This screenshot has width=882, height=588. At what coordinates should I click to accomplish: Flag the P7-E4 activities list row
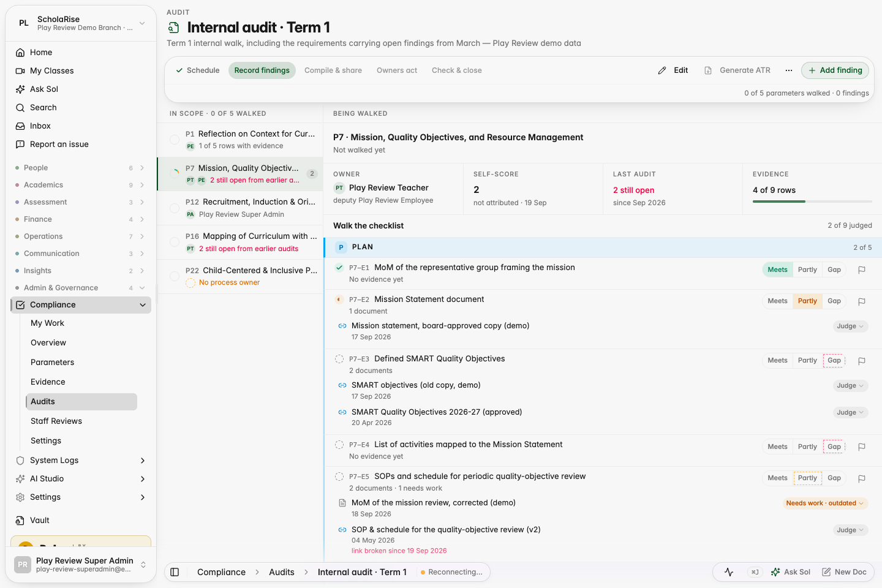coord(862,447)
